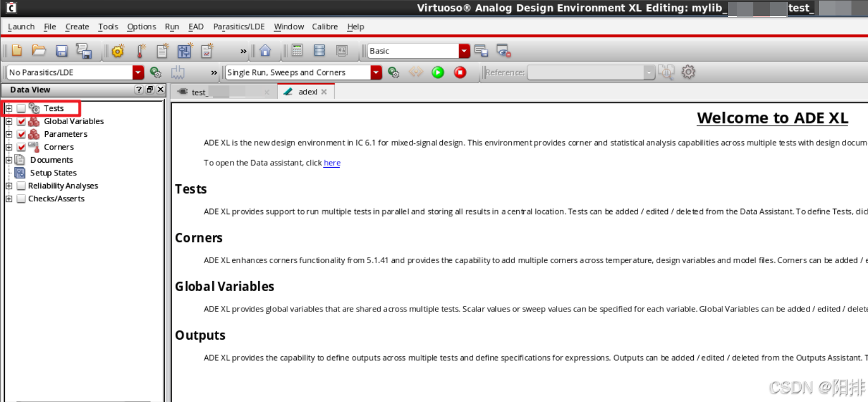Click the grey simulation options panel icon
Viewport: 868px width, 402px height.
tap(342, 51)
